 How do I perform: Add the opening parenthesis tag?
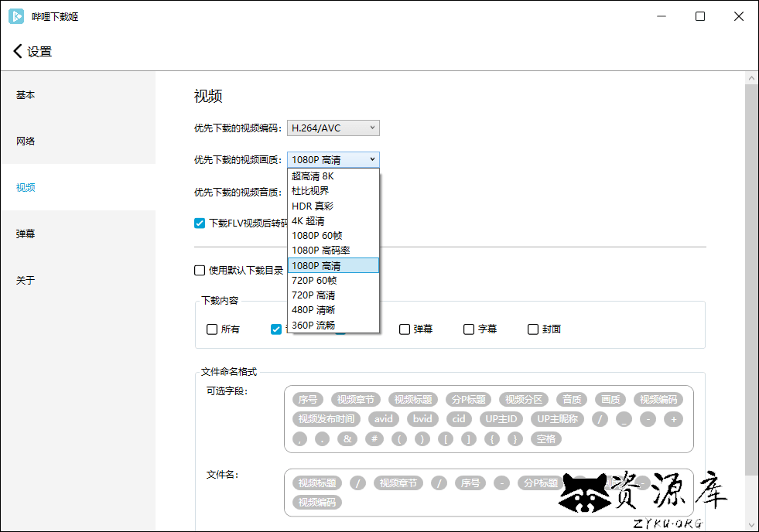click(x=399, y=439)
